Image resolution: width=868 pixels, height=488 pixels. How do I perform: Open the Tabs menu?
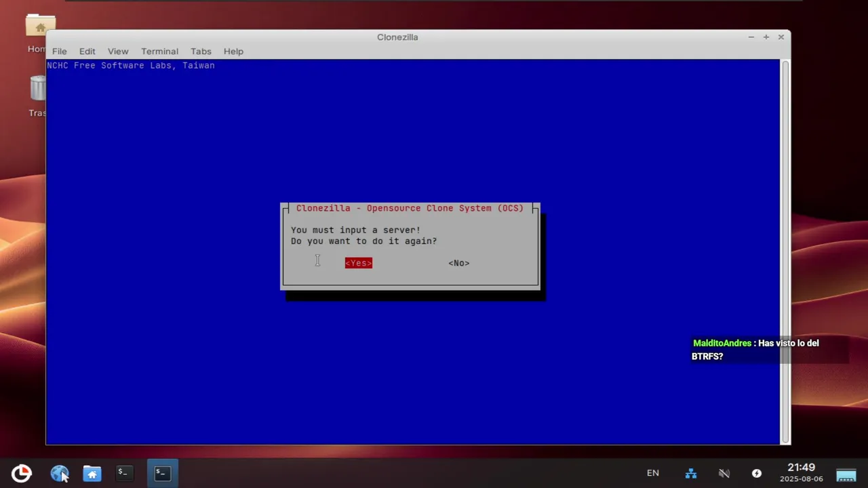click(201, 52)
